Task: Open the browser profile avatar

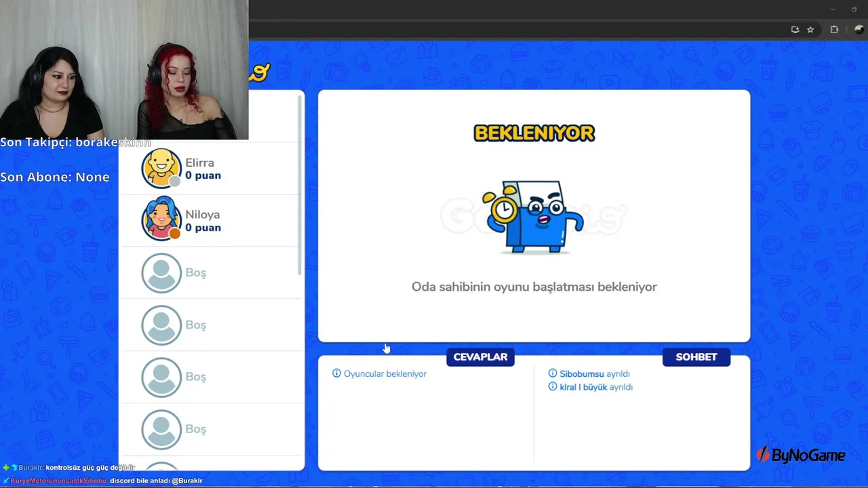Action: [x=859, y=30]
